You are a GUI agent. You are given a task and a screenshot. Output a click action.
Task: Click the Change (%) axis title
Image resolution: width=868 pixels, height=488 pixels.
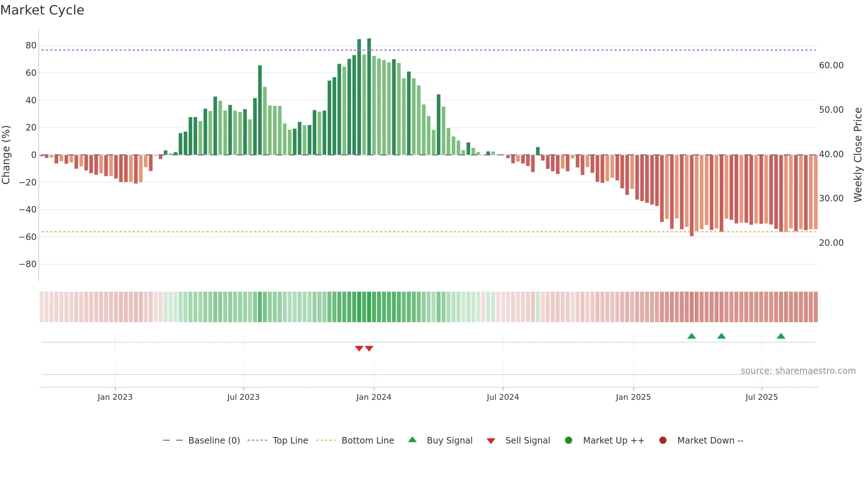pyautogui.click(x=6, y=155)
